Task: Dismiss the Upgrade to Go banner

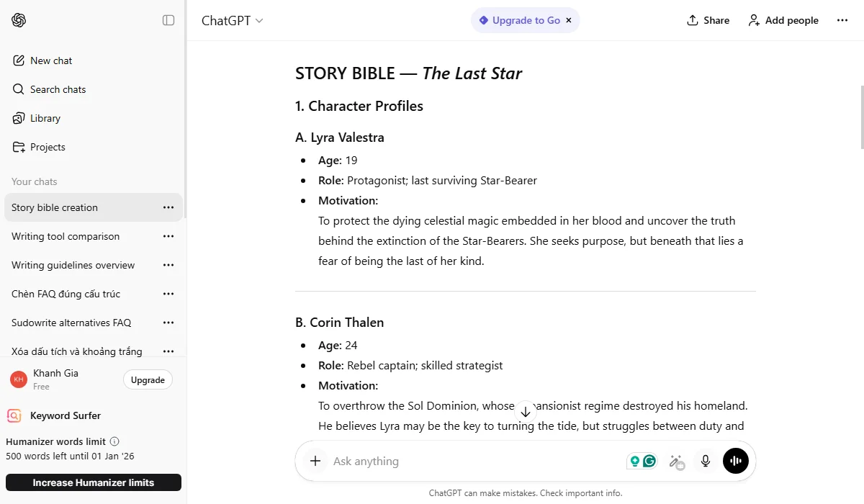Action: (568, 20)
